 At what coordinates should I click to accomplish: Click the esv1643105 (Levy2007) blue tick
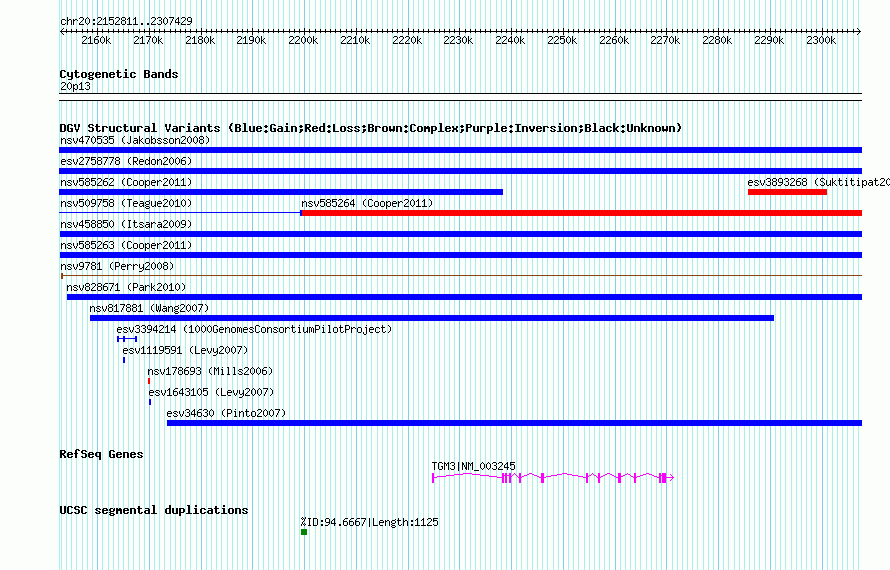click(x=150, y=402)
